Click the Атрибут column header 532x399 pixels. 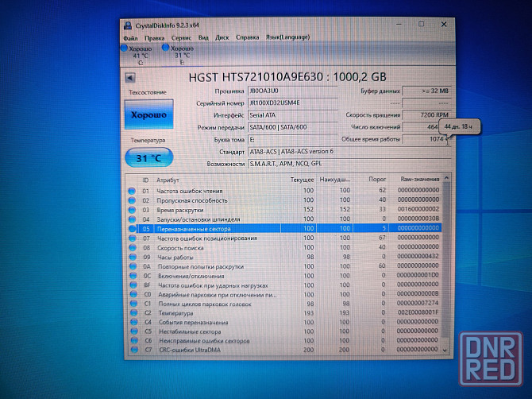[168, 180]
